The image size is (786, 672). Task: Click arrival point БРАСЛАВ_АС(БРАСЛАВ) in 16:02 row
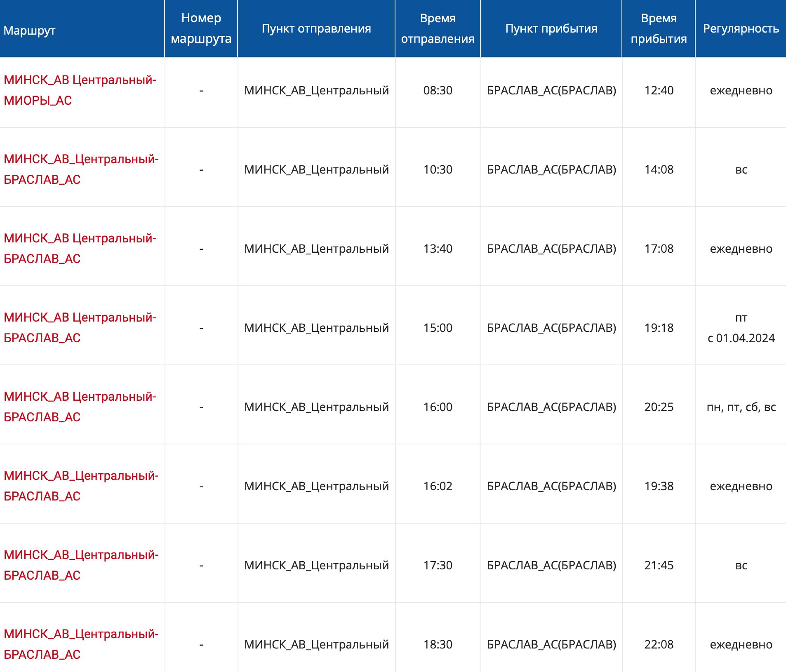[x=551, y=486]
